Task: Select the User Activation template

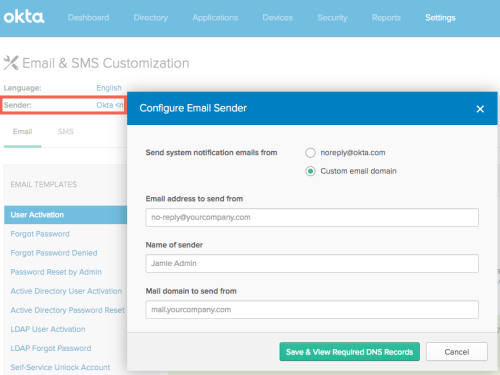Action: coord(65,215)
